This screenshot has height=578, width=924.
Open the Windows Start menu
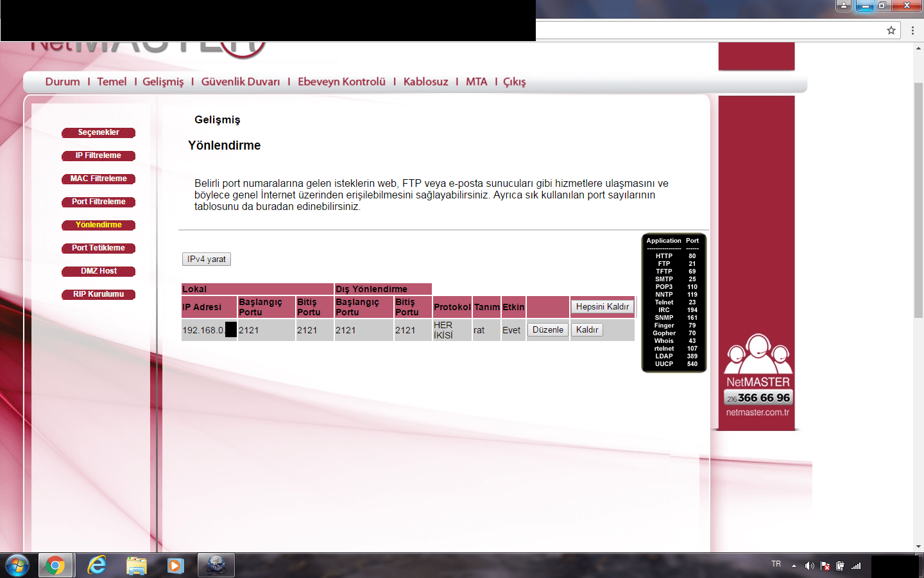point(17,566)
